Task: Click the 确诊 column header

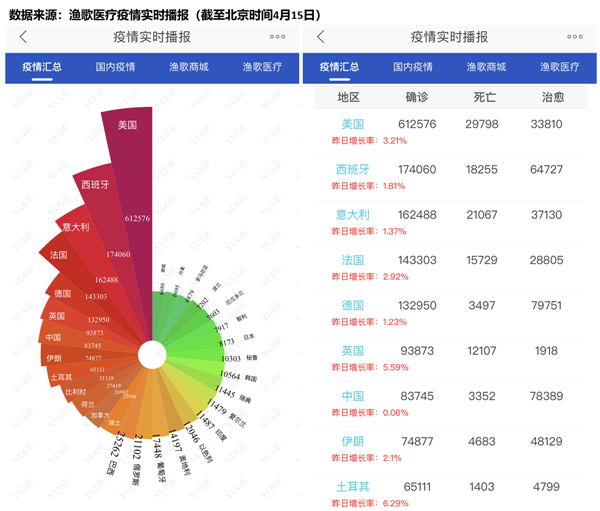Action: click(417, 98)
